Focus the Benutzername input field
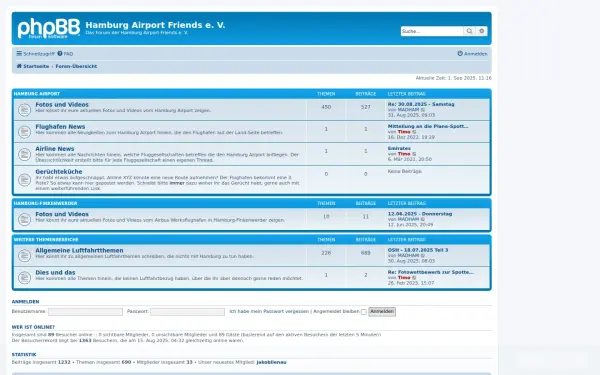The height and width of the screenshot is (375, 600). [x=85, y=312]
